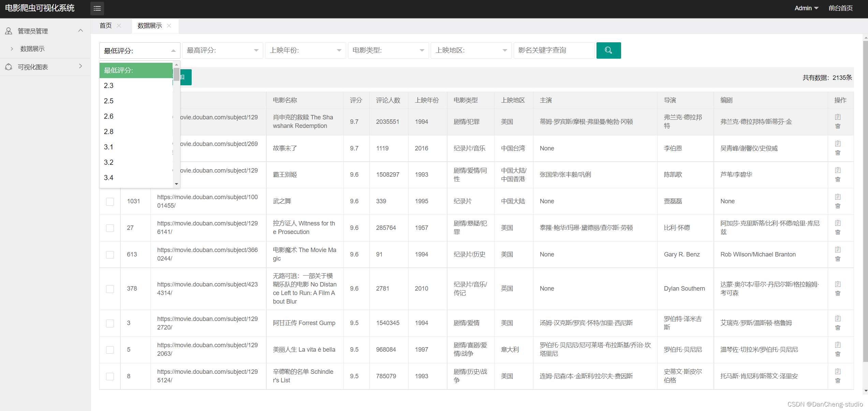Edit the 阿甘正传 row
Image resolution: width=868 pixels, height=411 pixels.
tap(838, 319)
